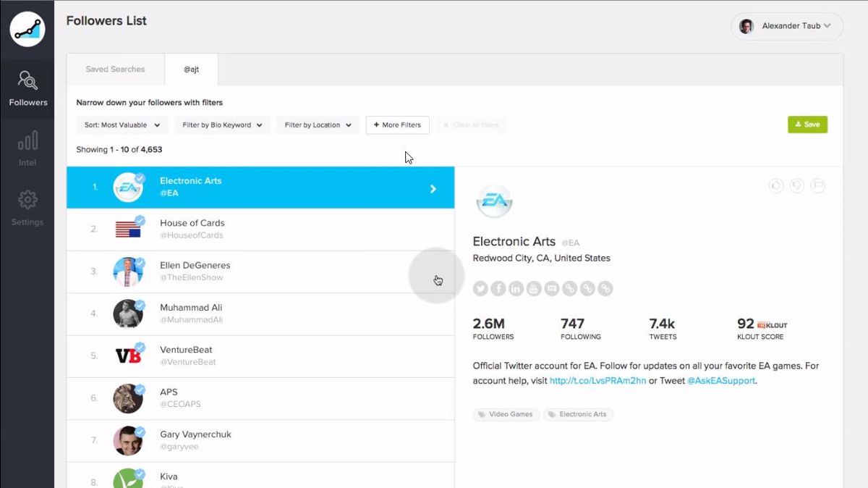Click the 747 Following stat

(581, 329)
